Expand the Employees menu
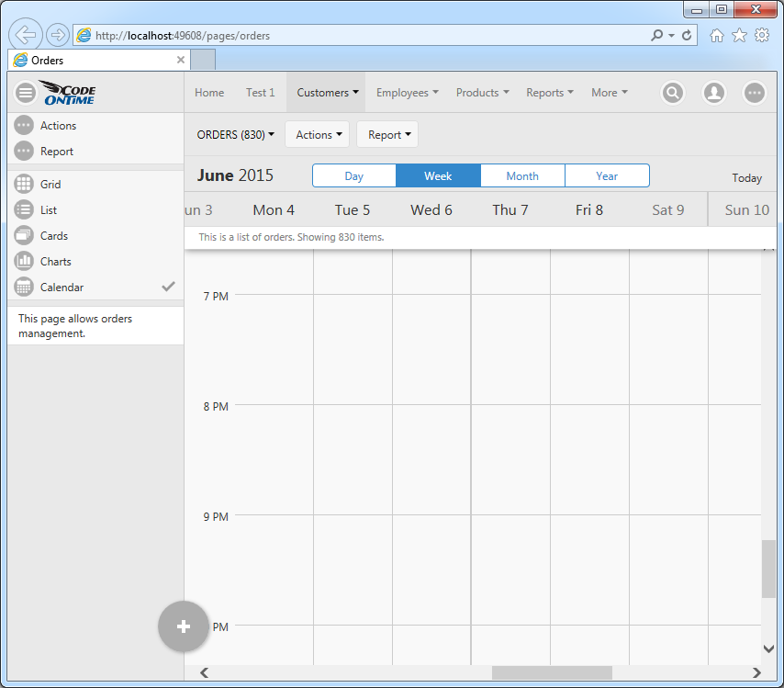The height and width of the screenshot is (688, 784). point(407,93)
